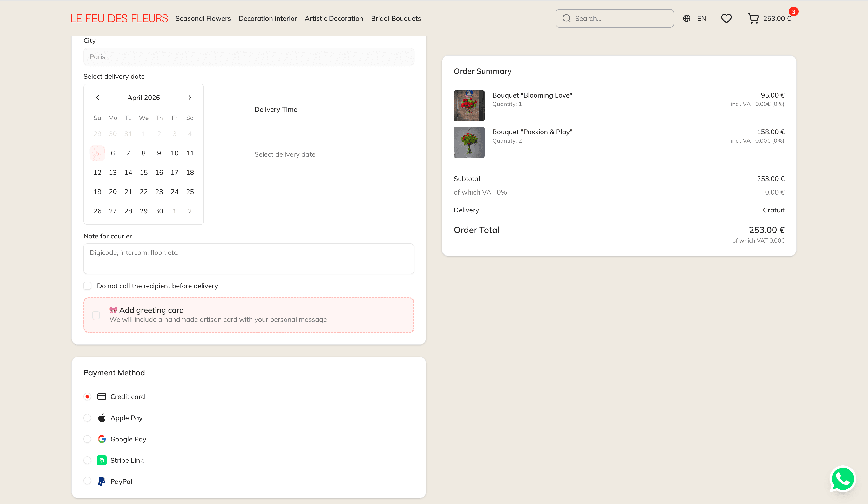Open Bridal Bouquets menu
Screen dimensions: 868x504
tap(396, 19)
